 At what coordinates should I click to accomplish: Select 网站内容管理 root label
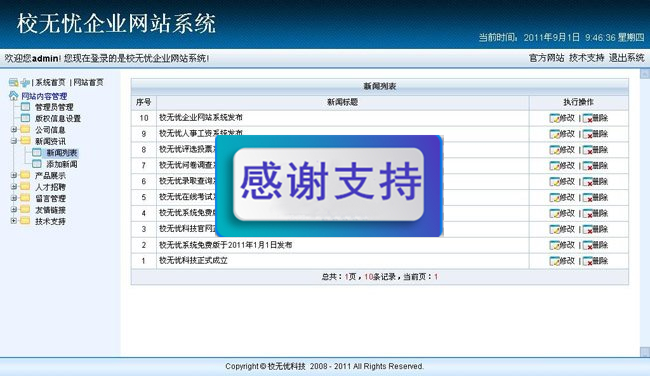coord(44,96)
